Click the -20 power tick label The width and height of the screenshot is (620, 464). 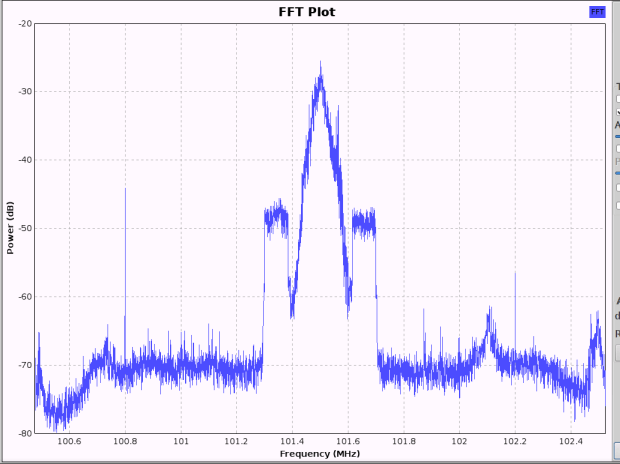(x=25, y=24)
